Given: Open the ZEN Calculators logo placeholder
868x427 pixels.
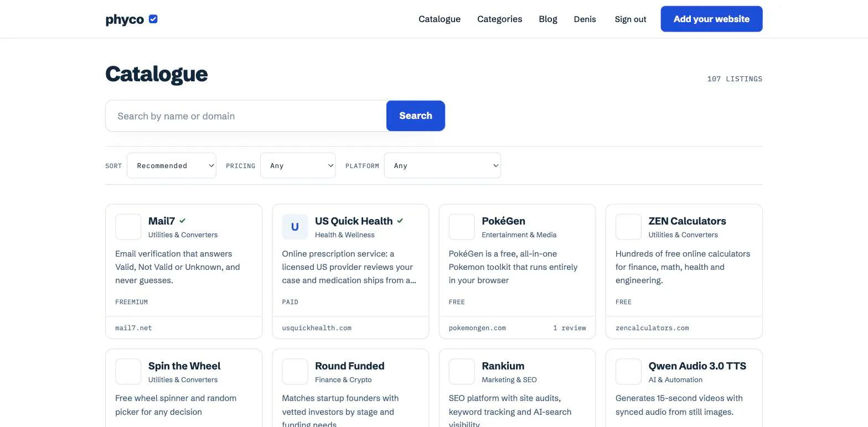Looking at the screenshot, I should click(628, 227).
